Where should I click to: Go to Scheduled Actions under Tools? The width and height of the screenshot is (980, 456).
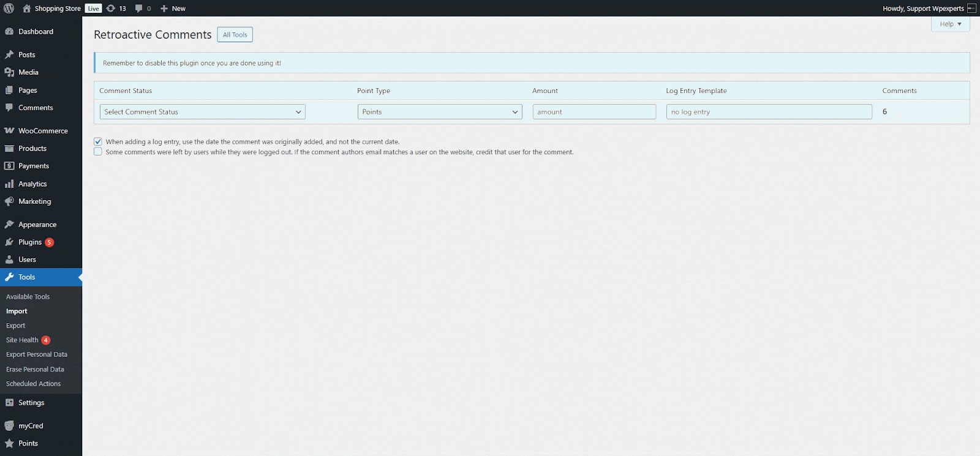(x=33, y=384)
